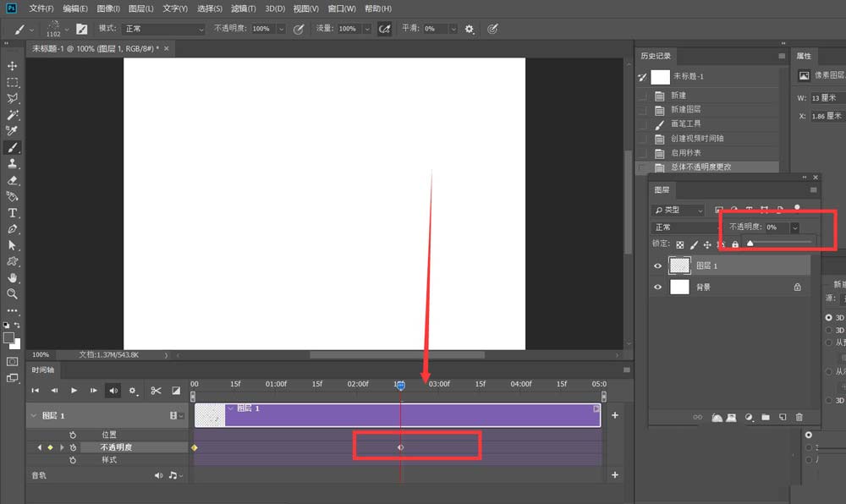The image size is (846, 504).
Task: Switch to 历史记录 panel tab
Action: pyautogui.click(x=656, y=56)
